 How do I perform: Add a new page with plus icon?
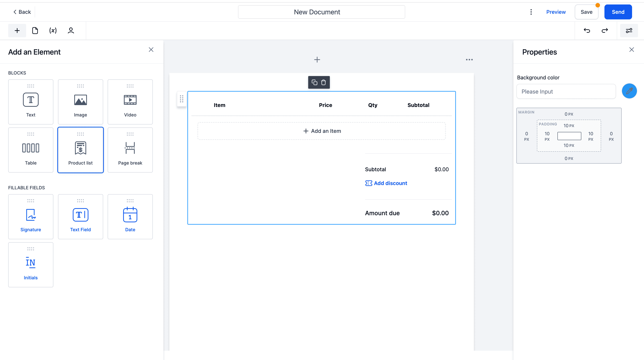tap(317, 60)
